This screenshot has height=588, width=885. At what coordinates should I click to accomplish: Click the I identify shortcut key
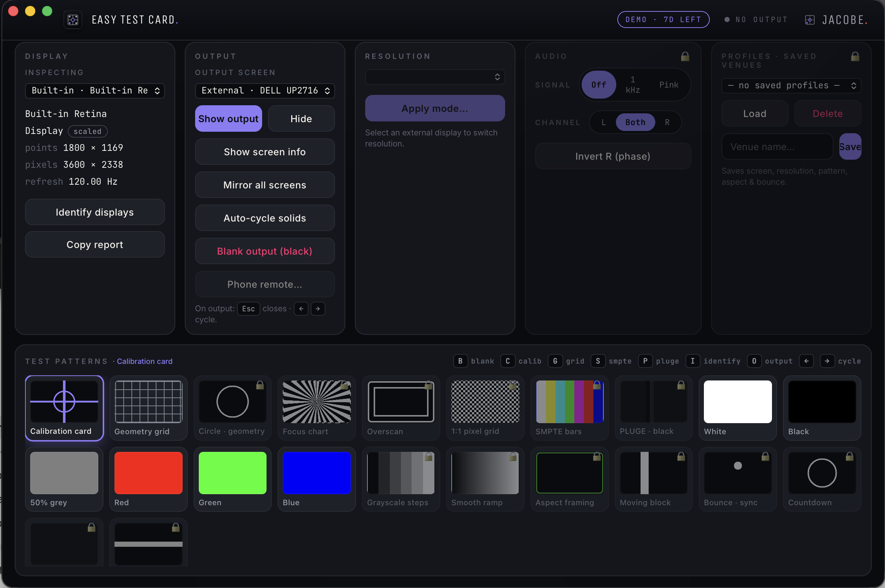coord(692,361)
